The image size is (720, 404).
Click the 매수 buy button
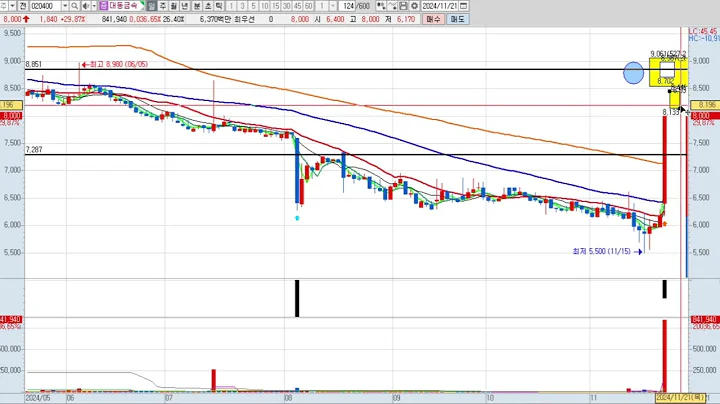(433, 19)
